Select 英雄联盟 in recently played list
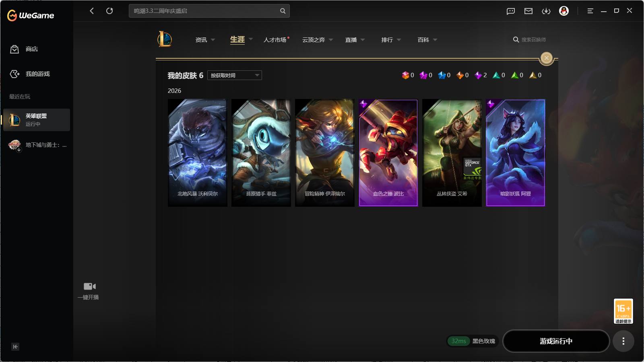Viewport: 644px width, 362px height. point(37,120)
